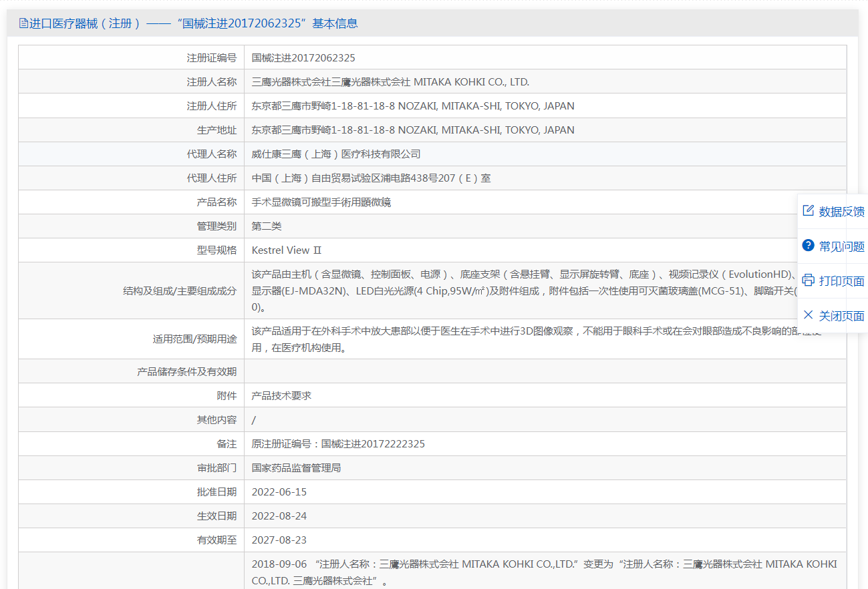Click the 注册人住所 label
Screen dimensions: 868x589
212,106
